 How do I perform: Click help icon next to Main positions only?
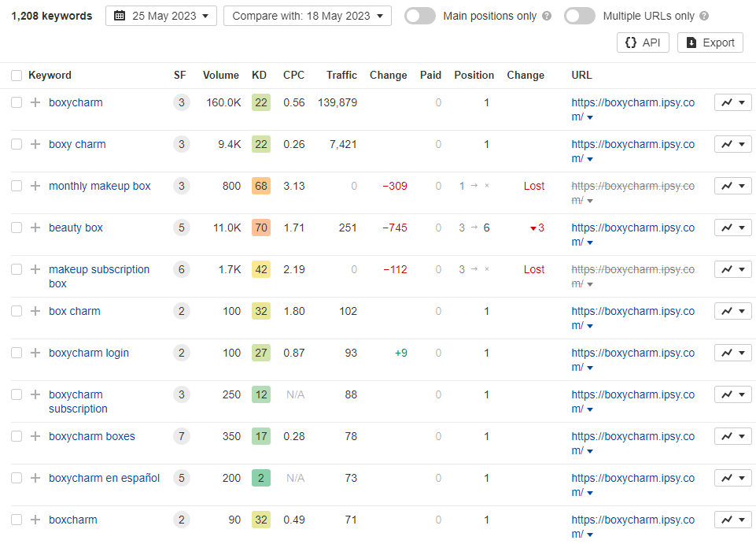coord(546,16)
